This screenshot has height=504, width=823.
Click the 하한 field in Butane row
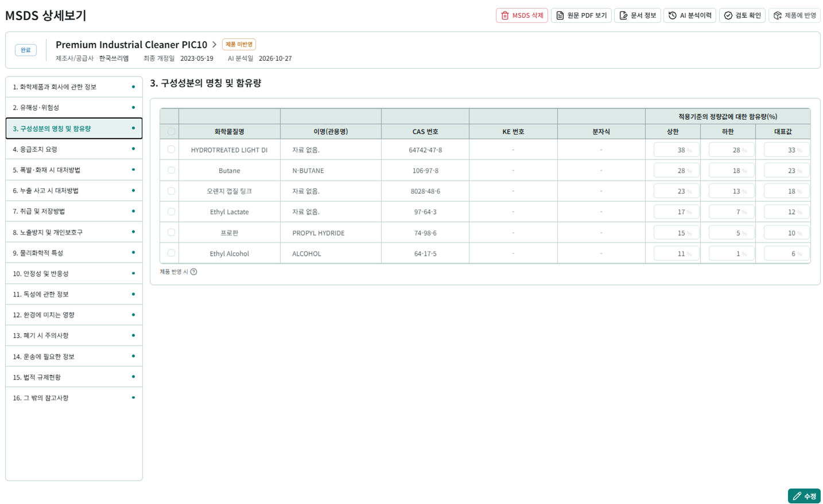click(731, 170)
